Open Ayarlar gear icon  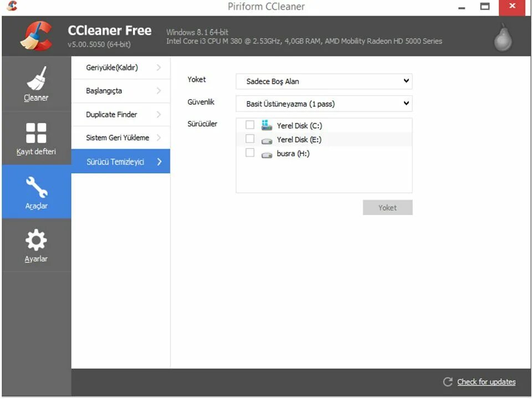tap(37, 240)
